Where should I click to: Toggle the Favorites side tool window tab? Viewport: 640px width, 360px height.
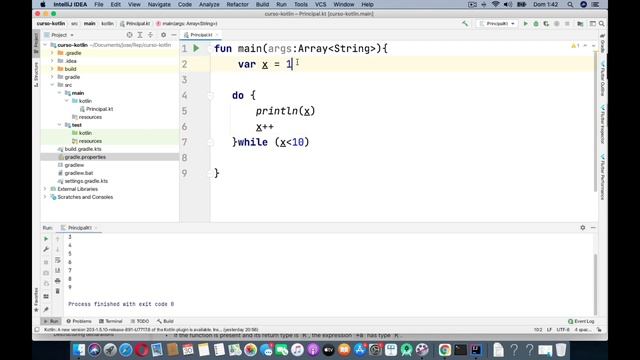[x=36, y=300]
